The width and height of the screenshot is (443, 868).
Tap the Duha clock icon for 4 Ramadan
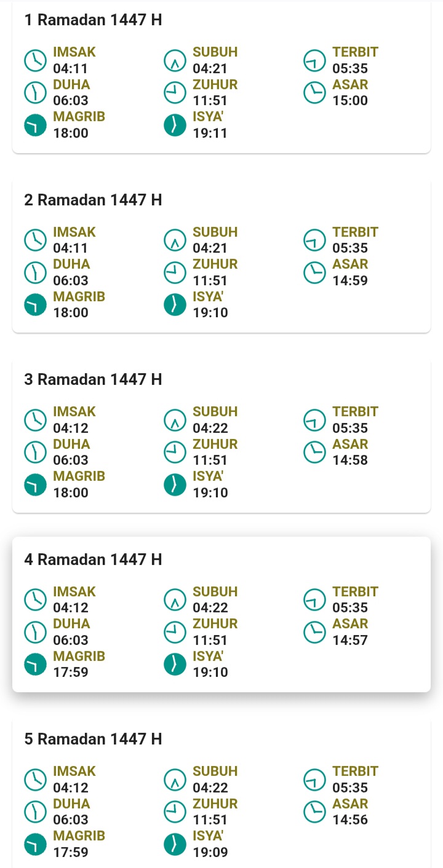point(35,632)
